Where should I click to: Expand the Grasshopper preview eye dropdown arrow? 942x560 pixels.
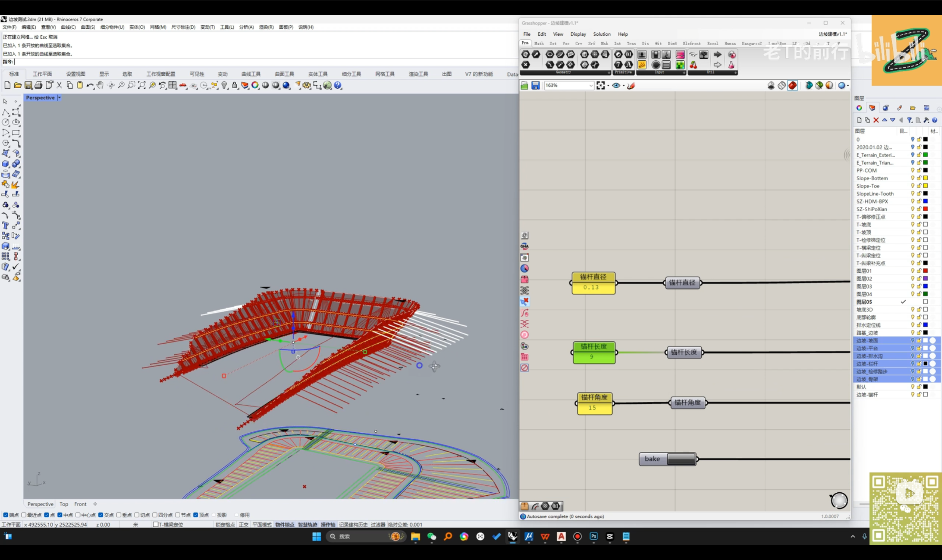(x=623, y=86)
